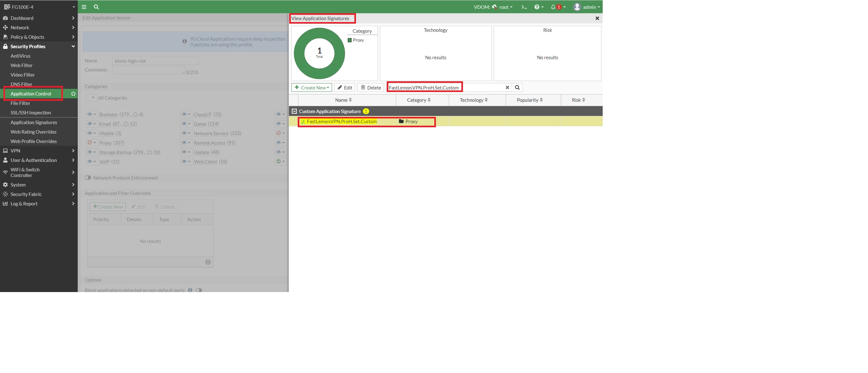Screen dimensions: 868x373
Task: Open AntiVirus in sidebar
Action: [x=20, y=56]
